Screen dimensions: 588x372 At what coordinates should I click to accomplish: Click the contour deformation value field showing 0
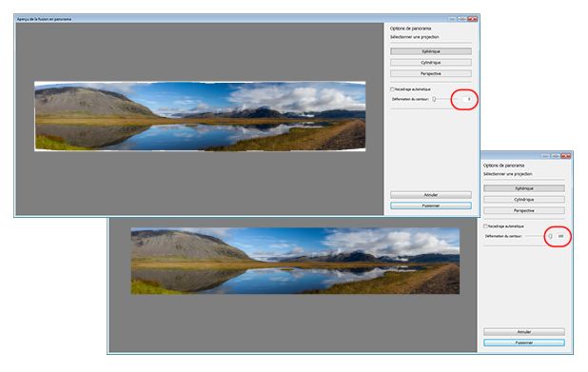click(466, 99)
